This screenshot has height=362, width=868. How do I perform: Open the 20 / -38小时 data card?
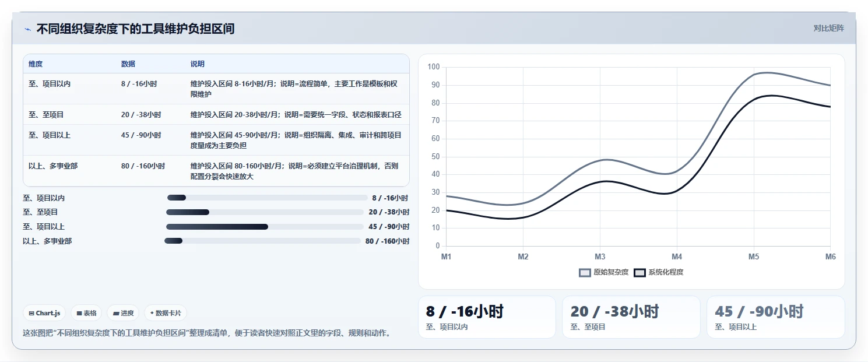tap(631, 317)
